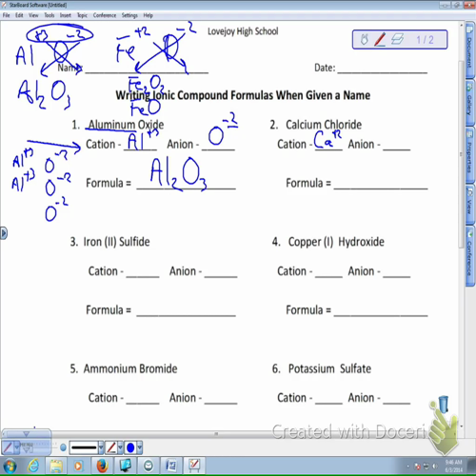Open the Conference side tab
The width and height of the screenshot is (476, 476).
[x=469, y=256]
